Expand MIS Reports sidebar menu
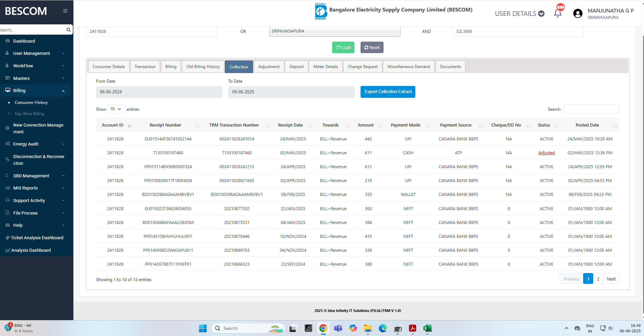The image size is (644, 336). [x=35, y=188]
